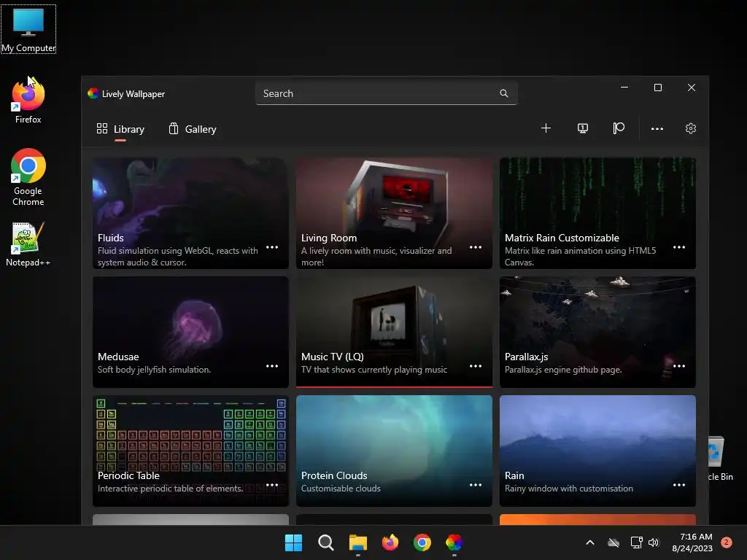Click the Lively Wallpaper logo in title bar
The image size is (747, 560).
(x=93, y=93)
